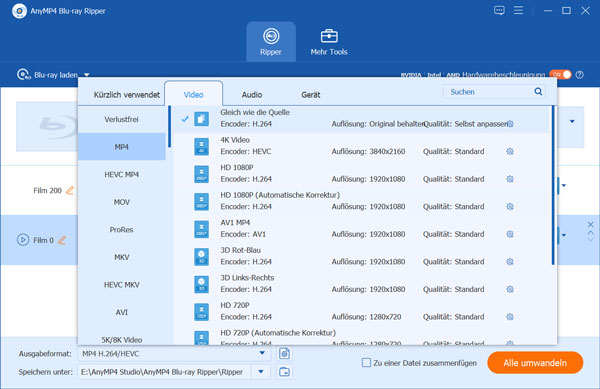
Task: Open custom profile settings icon beside Ausgabeformat
Action: [284, 353]
